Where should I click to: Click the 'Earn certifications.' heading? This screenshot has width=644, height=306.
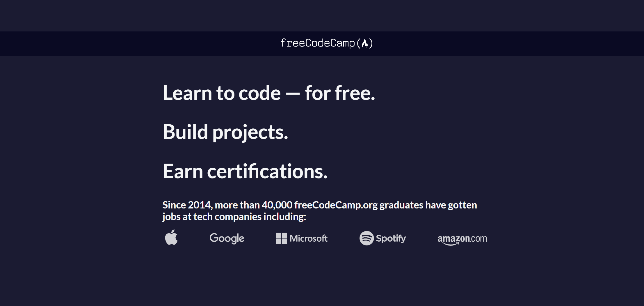pyautogui.click(x=245, y=171)
